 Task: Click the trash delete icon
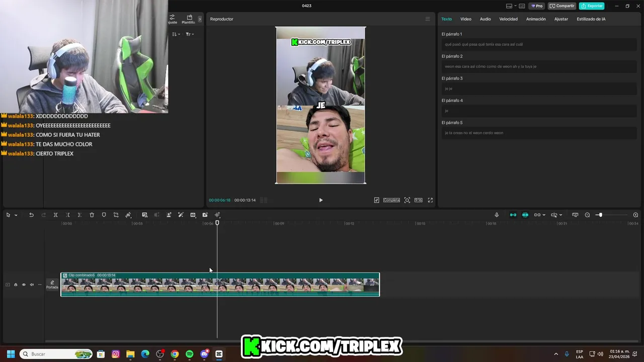(92, 215)
